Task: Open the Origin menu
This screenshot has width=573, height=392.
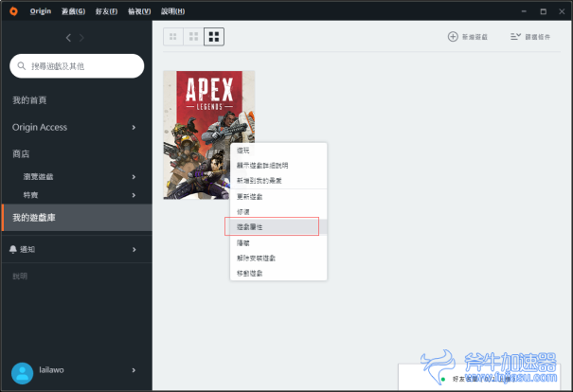Action: (41, 11)
